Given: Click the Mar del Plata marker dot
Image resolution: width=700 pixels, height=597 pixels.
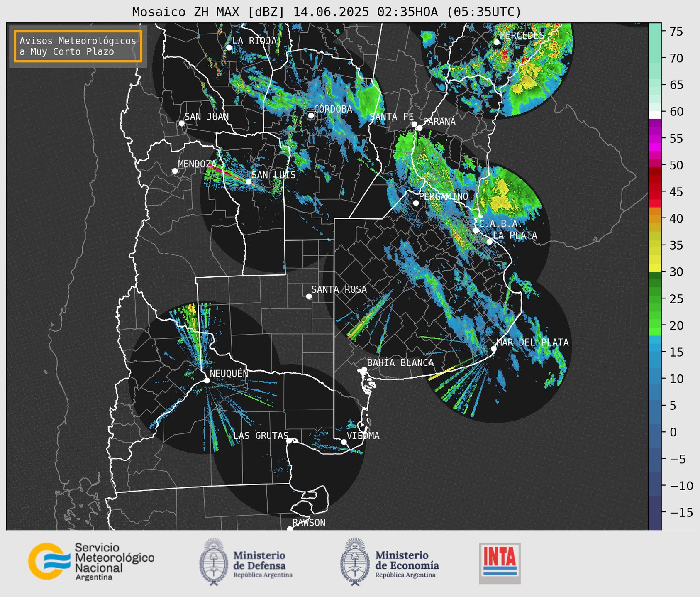Looking at the screenshot, I should tap(494, 349).
